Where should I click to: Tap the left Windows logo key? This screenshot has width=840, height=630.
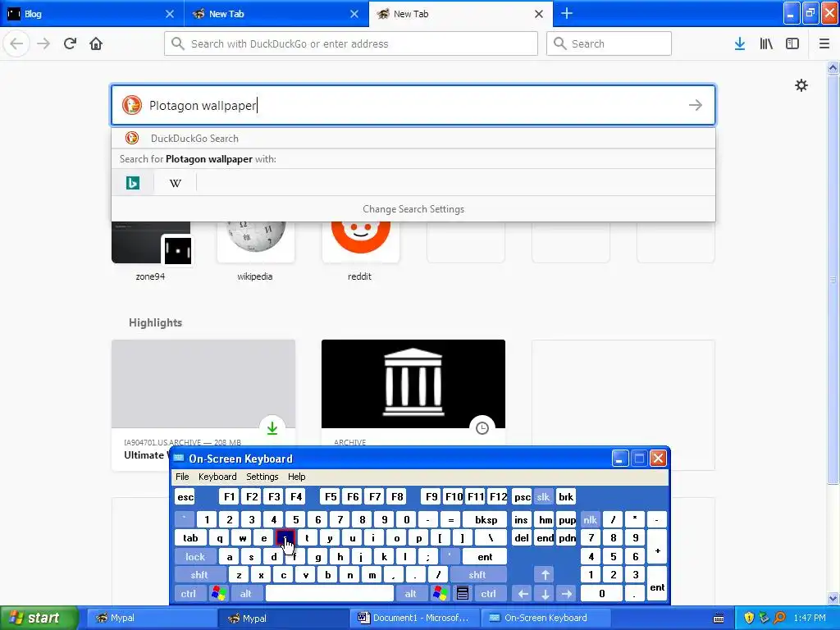point(218,594)
